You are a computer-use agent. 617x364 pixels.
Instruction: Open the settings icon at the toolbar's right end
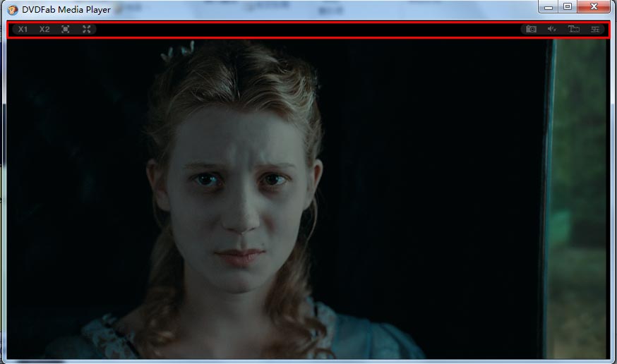(x=595, y=30)
